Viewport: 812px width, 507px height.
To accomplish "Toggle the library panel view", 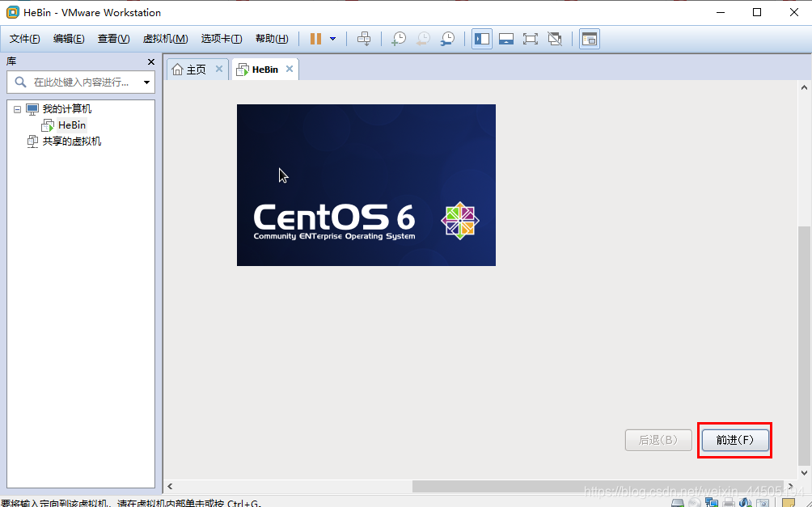I will [x=481, y=39].
